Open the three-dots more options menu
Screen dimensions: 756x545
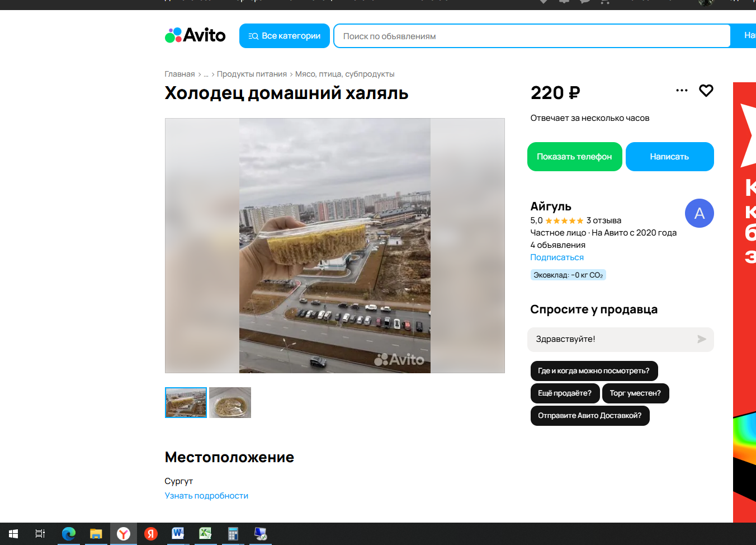coord(682,91)
